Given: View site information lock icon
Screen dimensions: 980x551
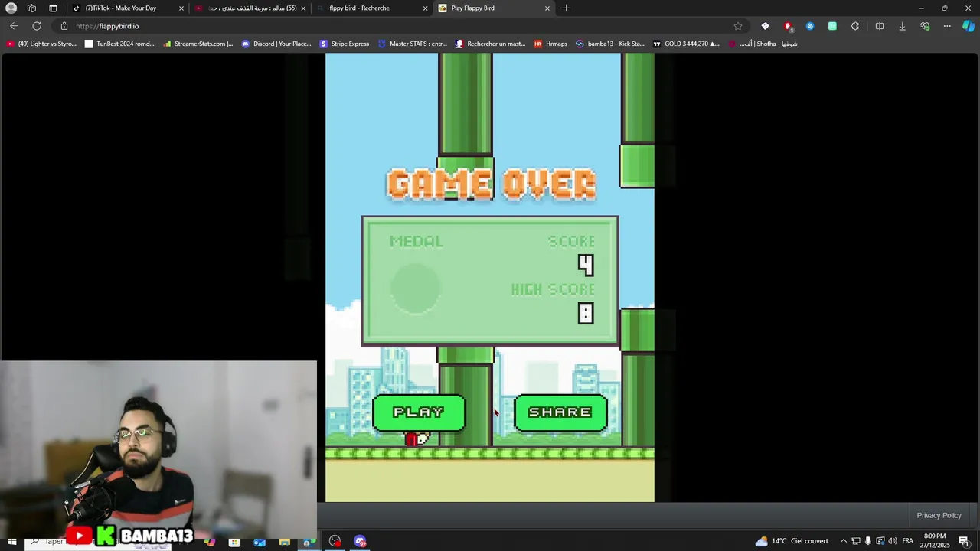Looking at the screenshot, I should point(64,26).
